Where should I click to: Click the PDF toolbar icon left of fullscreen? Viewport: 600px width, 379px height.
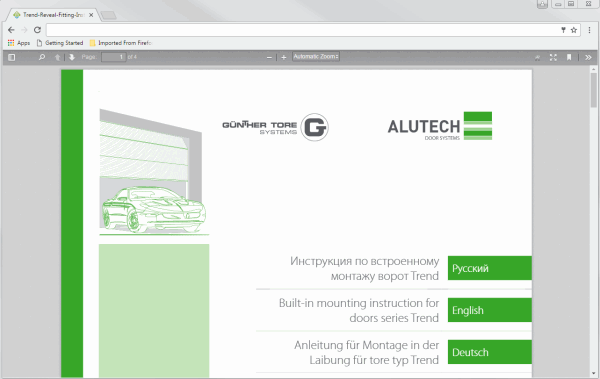coord(538,57)
